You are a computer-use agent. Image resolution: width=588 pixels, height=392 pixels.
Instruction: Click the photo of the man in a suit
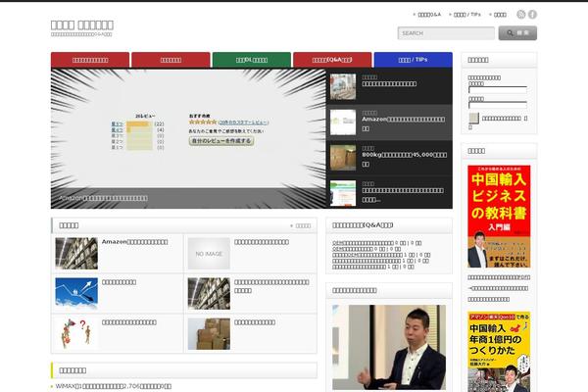pyautogui.click(x=389, y=347)
